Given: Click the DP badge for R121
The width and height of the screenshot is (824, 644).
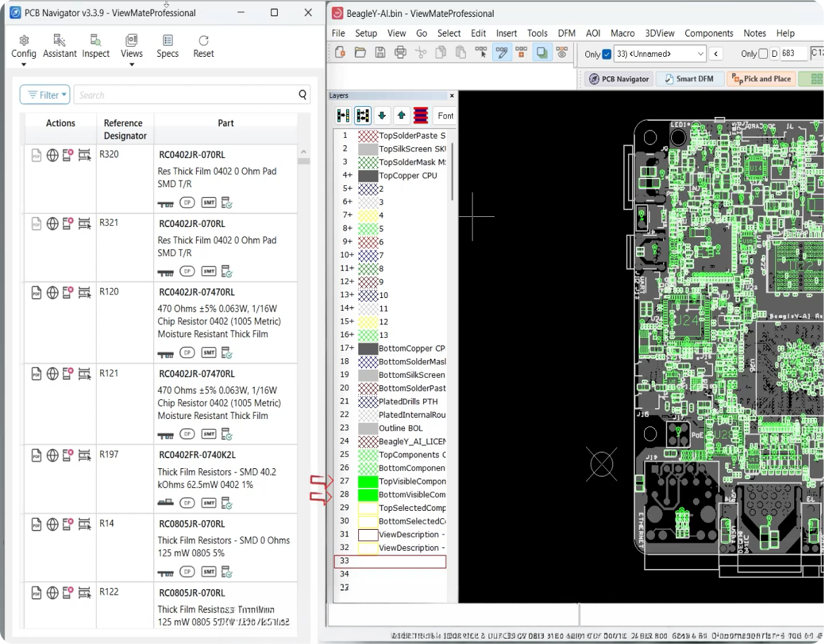Looking at the screenshot, I should (x=187, y=434).
